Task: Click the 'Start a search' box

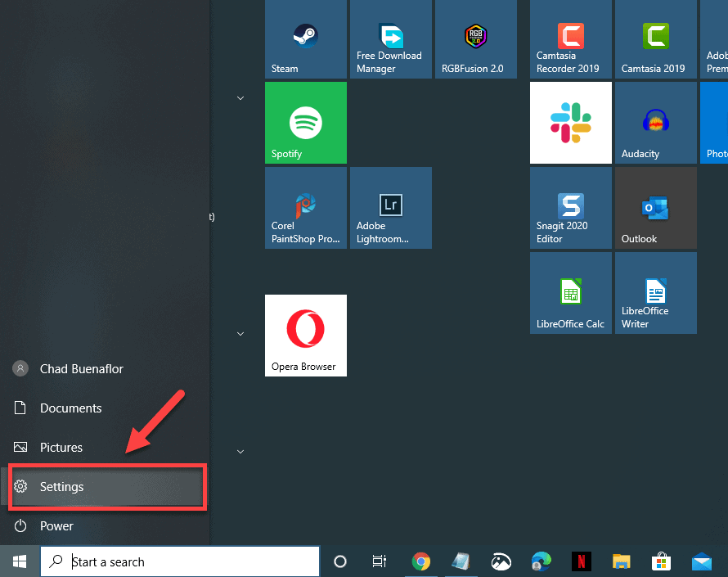Action: 180,561
